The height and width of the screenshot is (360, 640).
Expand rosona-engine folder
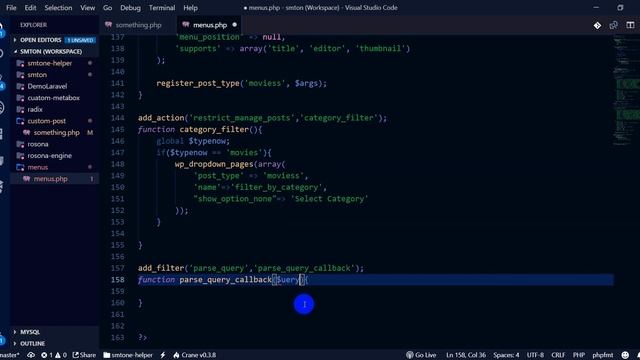(49, 156)
